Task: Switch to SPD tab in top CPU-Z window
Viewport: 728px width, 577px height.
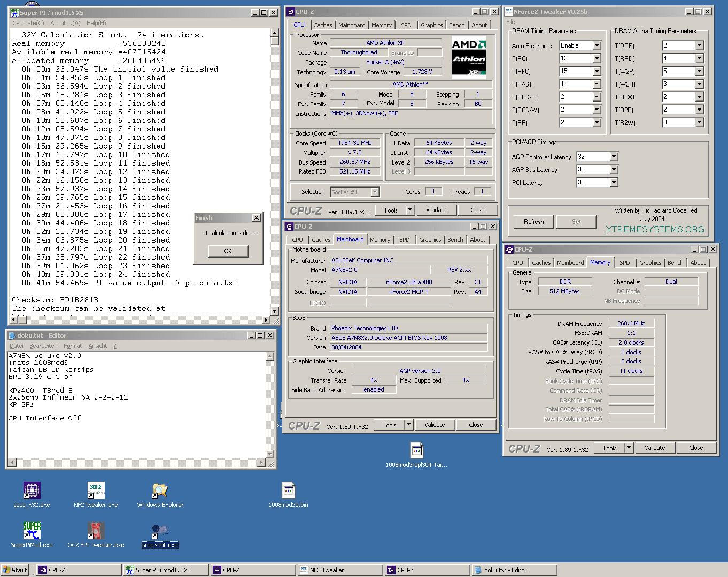Action: (x=406, y=25)
